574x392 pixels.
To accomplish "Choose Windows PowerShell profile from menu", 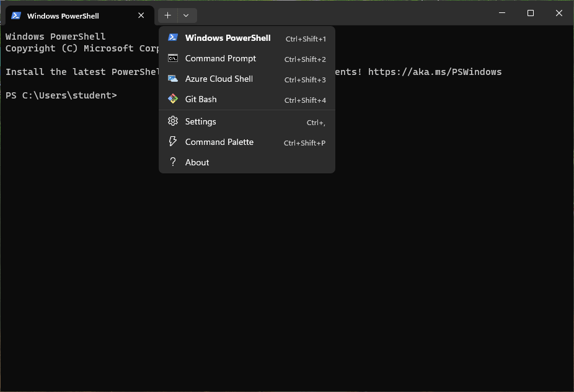I will coord(247,38).
